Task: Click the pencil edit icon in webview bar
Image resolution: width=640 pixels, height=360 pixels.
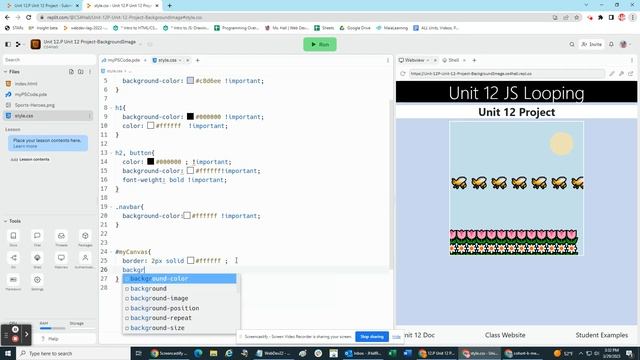Action: [611, 73]
